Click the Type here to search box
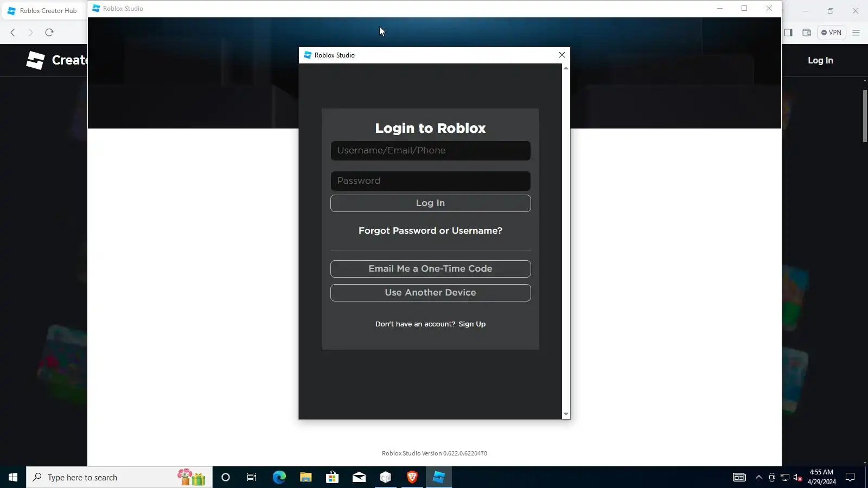Image resolution: width=868 pixels, height=488 pixels. [x=119, y=477]
